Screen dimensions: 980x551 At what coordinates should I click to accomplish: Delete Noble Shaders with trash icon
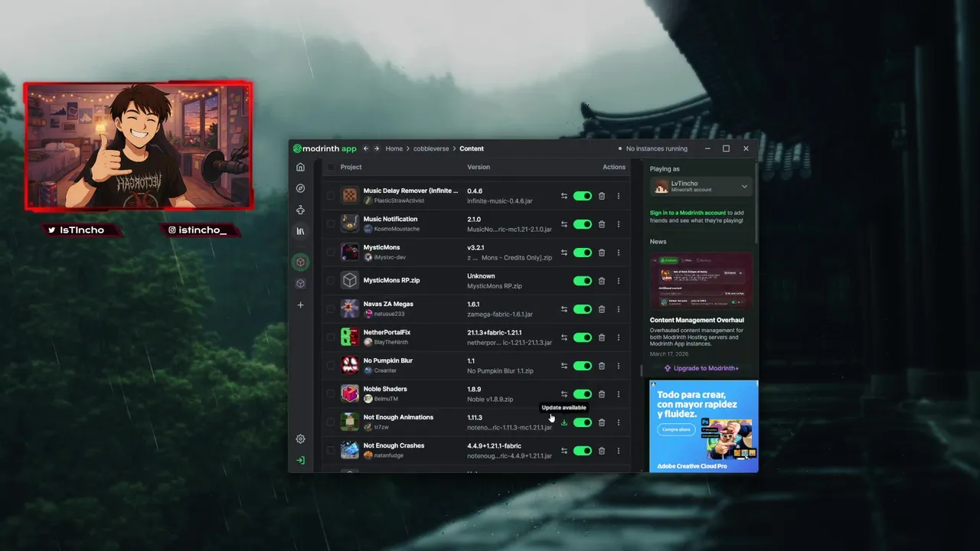602,394
